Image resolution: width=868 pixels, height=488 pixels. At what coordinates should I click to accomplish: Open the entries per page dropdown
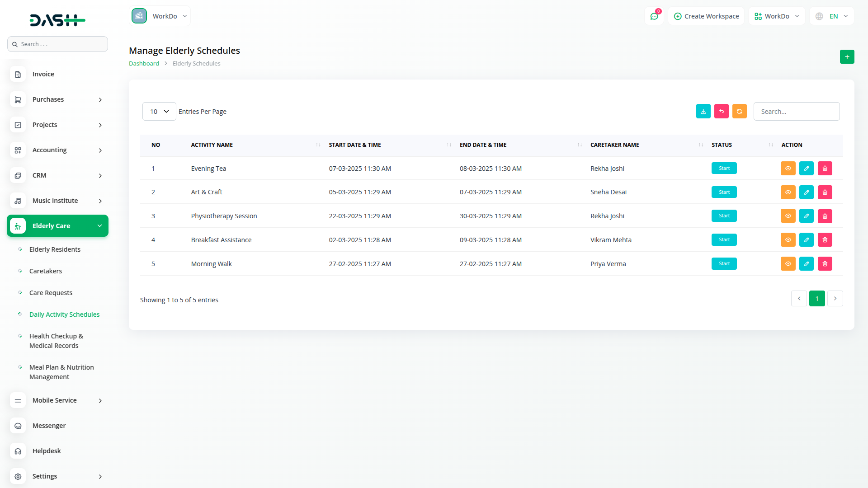(159, 112)
